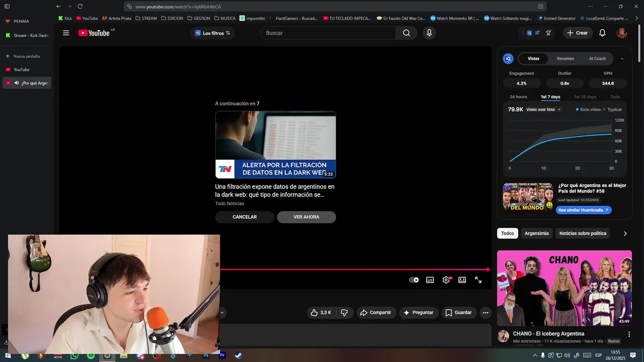Toggle the browser sidebar panel icon
Image resolution: width=644 pixels, height=362 pixels.
(7, 7)
